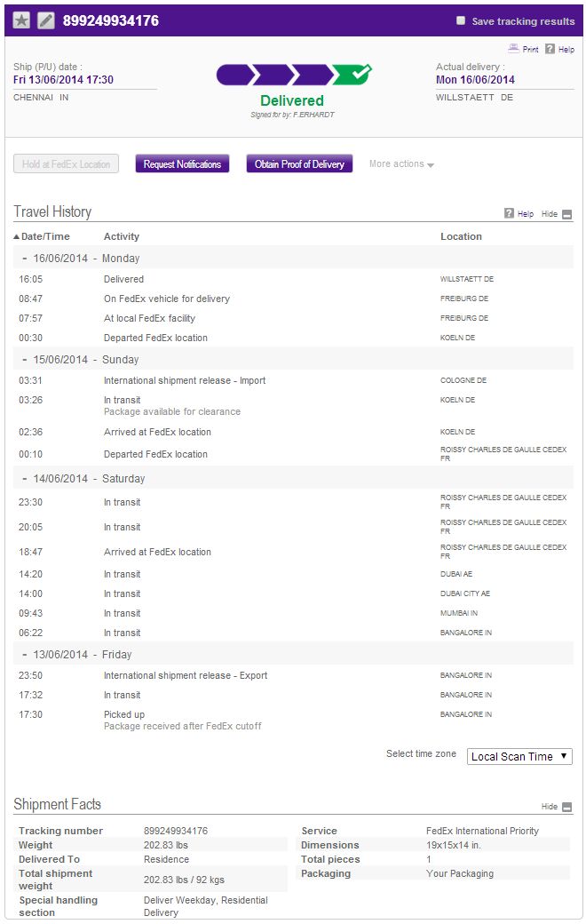Click the Travel History help icon
The height and width of the screenshot is (924, 586).
point(509,214)
